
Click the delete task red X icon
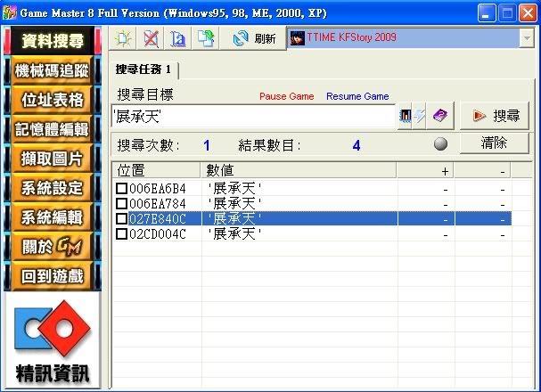[151, 38]
